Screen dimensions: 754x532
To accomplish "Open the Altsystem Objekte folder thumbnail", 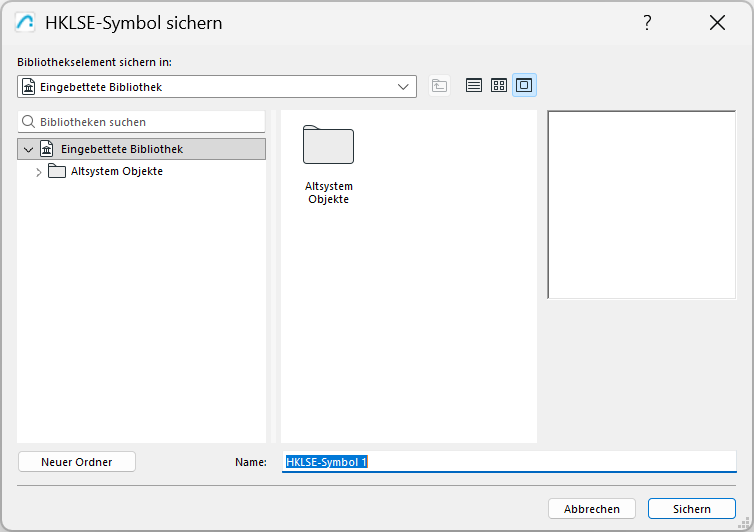I will point(328,145).
